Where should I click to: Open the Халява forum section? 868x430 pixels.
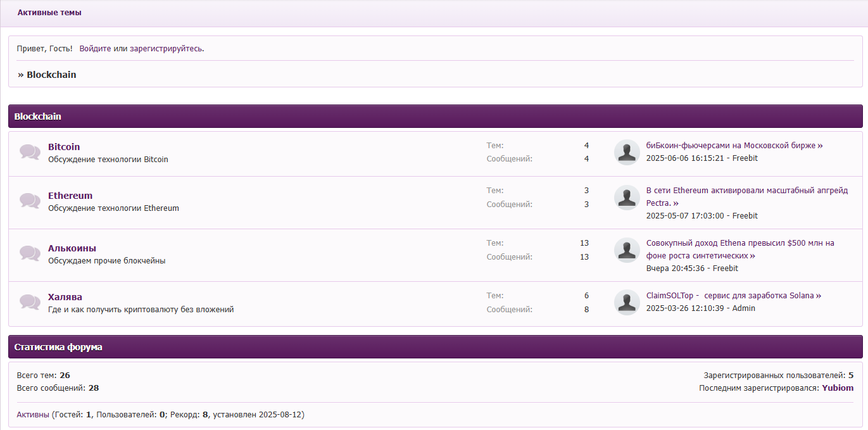point(65,297)
